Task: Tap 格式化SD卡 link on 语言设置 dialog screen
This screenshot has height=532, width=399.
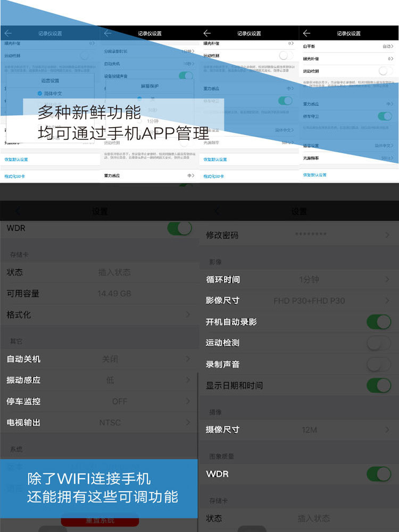Action: pos(14,177)
